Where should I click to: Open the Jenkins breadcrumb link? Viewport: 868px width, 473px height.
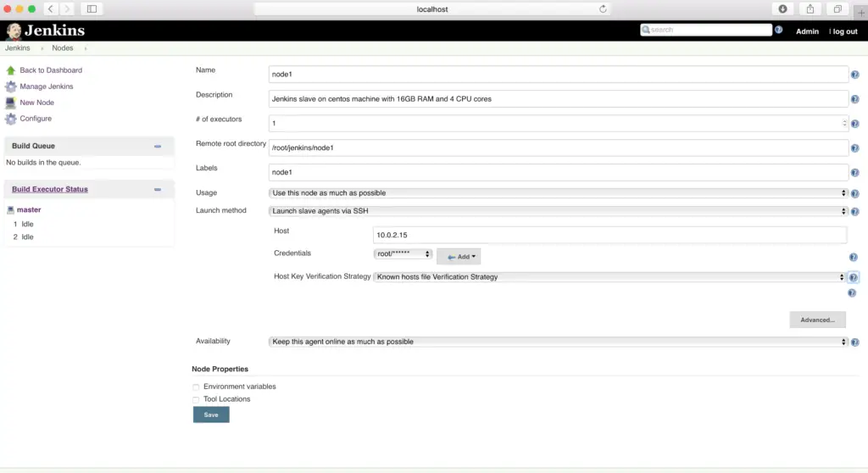pos(18,48)
